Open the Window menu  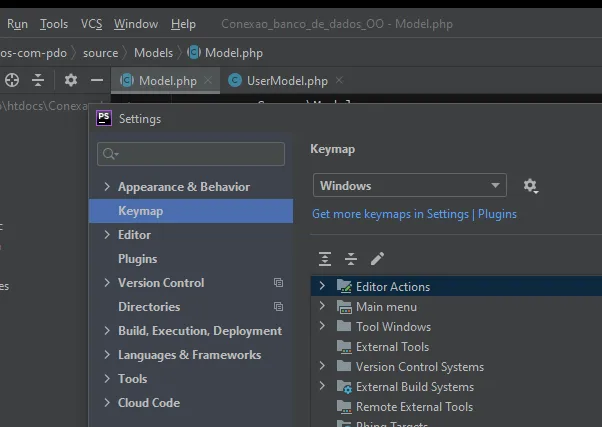point(136,23)
